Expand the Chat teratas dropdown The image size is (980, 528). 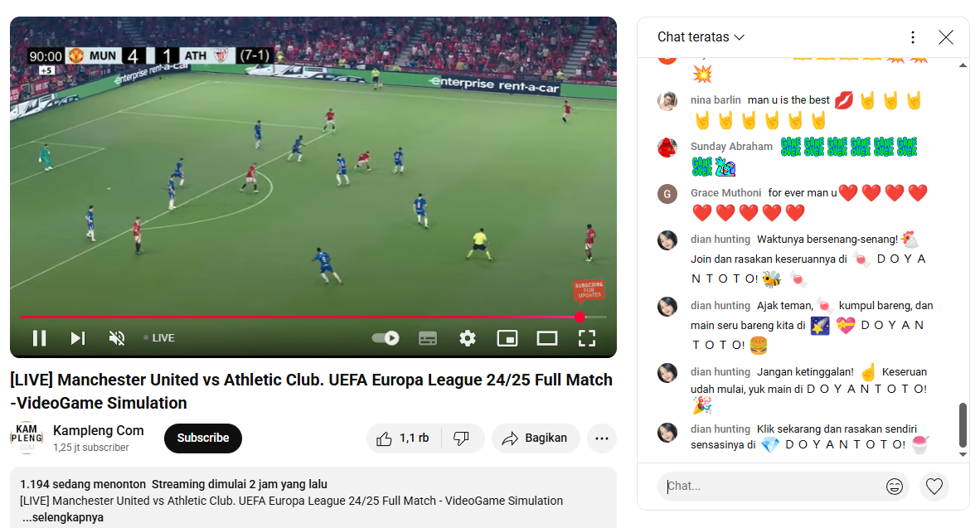pos(701,36)
